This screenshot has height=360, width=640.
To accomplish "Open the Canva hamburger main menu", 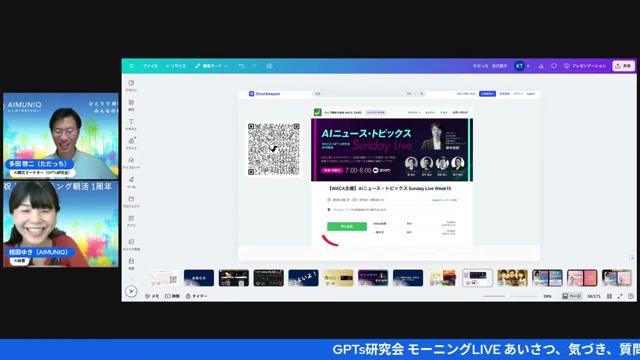I will click(131, 66).
